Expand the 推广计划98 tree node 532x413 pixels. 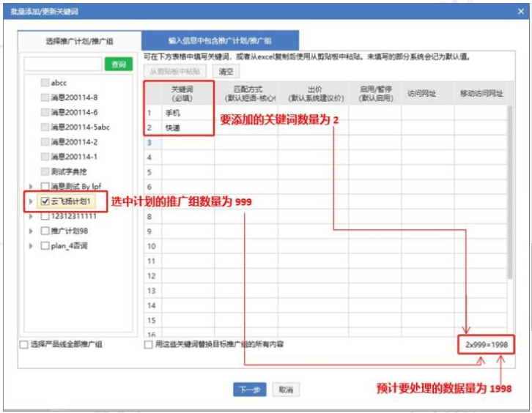click(31, 231)
